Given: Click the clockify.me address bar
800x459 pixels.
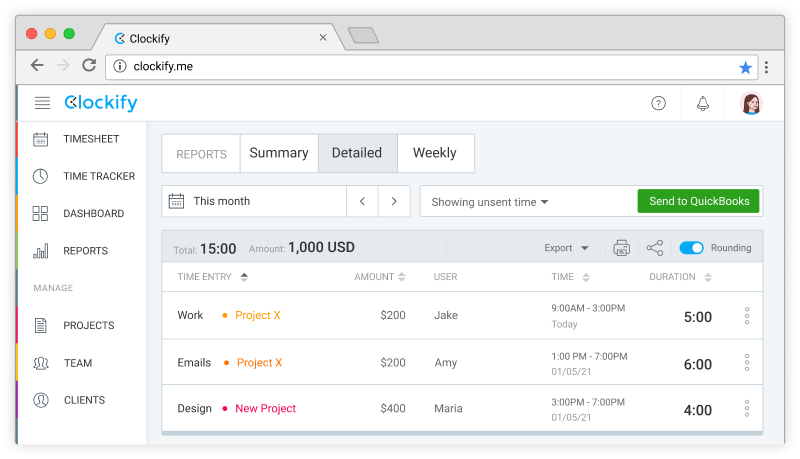Looking at the screenshot, I should coord(420,67).
